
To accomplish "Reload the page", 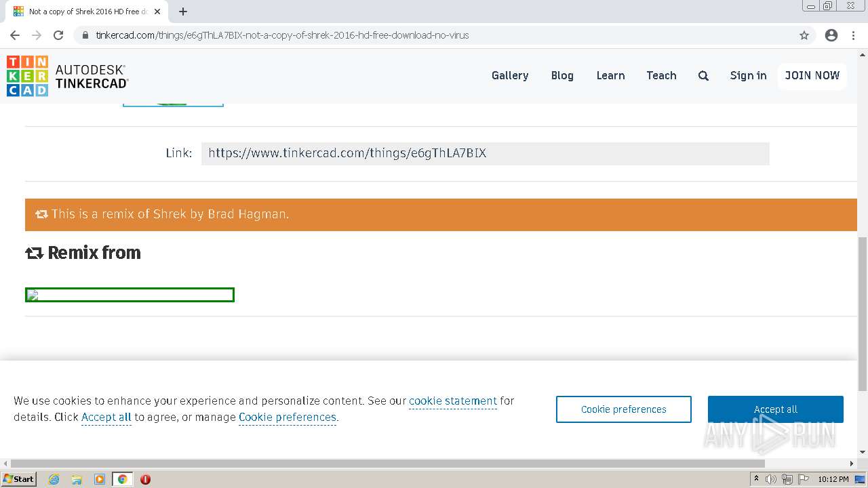I will [58, 35].
